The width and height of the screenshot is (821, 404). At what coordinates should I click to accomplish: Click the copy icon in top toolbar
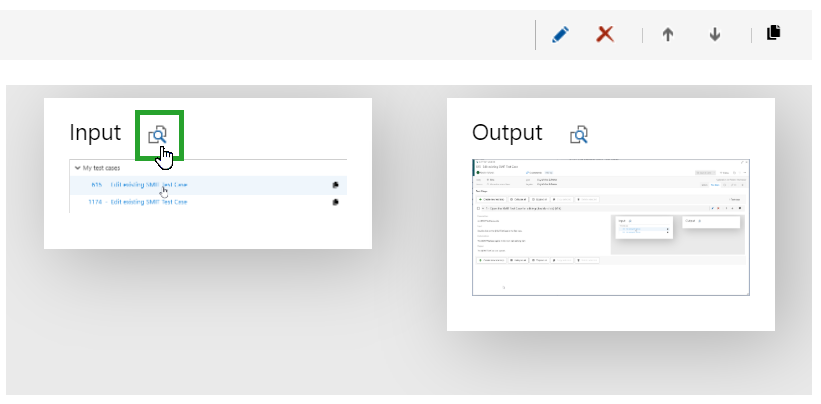click(x=773, y=33)
